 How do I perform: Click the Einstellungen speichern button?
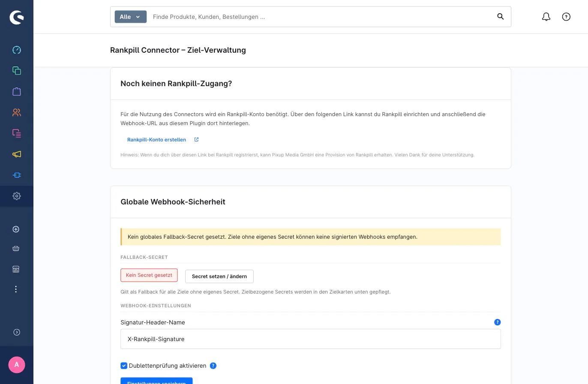tap(156, 381)
